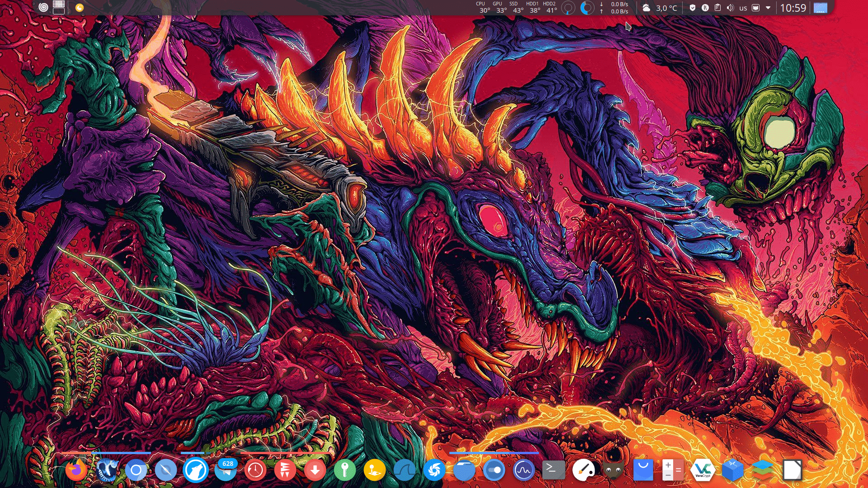Open LibreOffice document icon in dock
The image size is (868, 488).
coord(793,470)
